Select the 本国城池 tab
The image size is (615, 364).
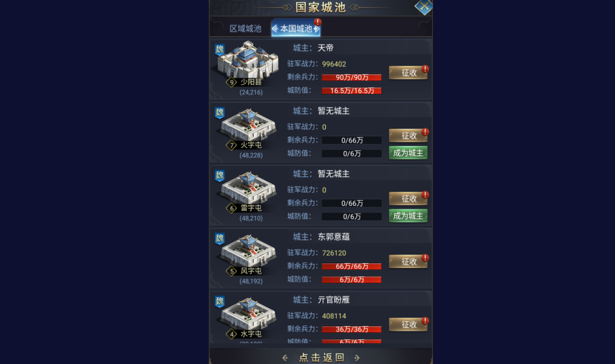coord(296,28)
